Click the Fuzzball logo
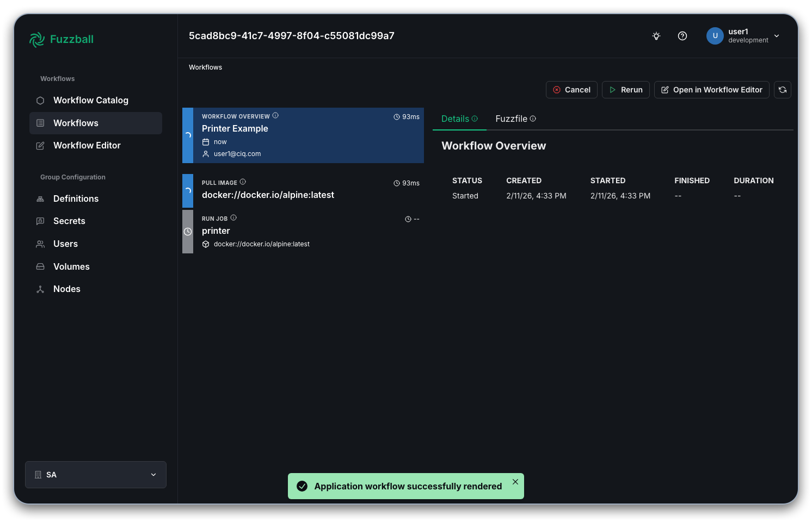This screenshot has height=522, width=812. [x=61, y=39]
